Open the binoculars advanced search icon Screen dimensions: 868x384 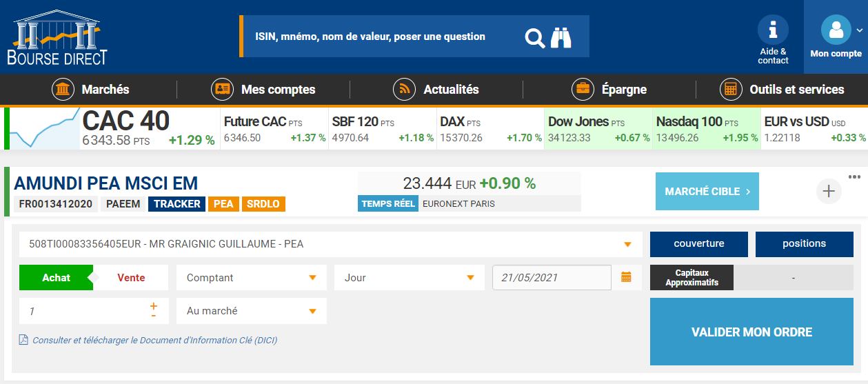(x=561, y=37)
